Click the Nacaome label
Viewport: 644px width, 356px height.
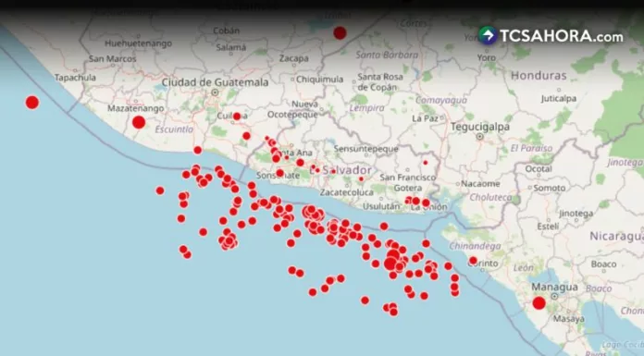point(480,183)
